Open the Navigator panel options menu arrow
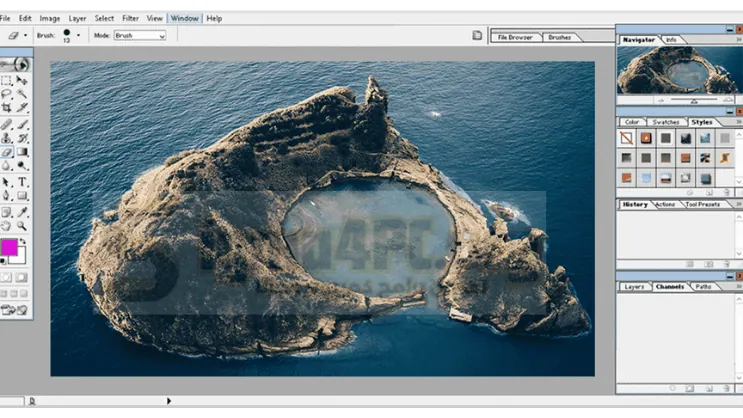 tap(738, 40)
